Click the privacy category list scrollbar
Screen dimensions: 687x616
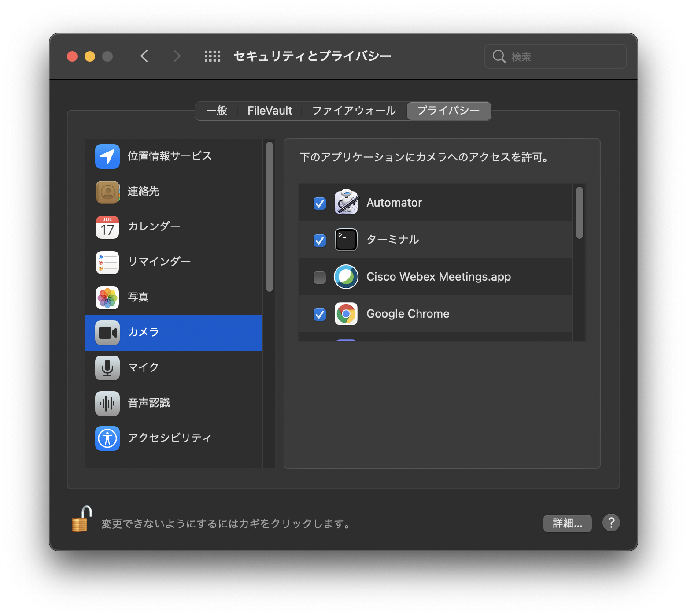[270, 217]
